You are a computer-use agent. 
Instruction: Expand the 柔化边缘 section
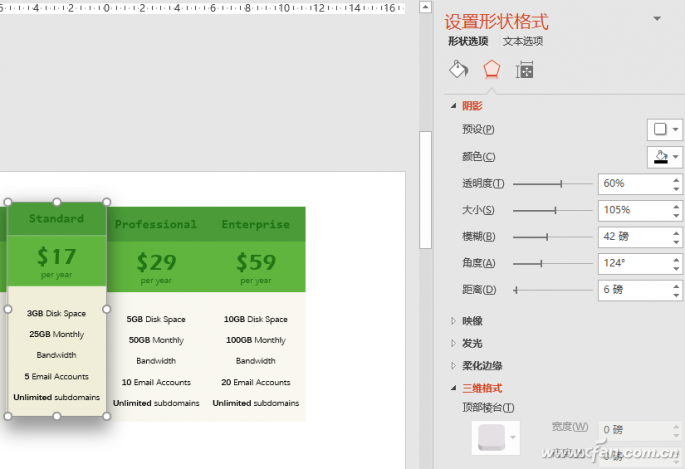click(x=453, y=366)
